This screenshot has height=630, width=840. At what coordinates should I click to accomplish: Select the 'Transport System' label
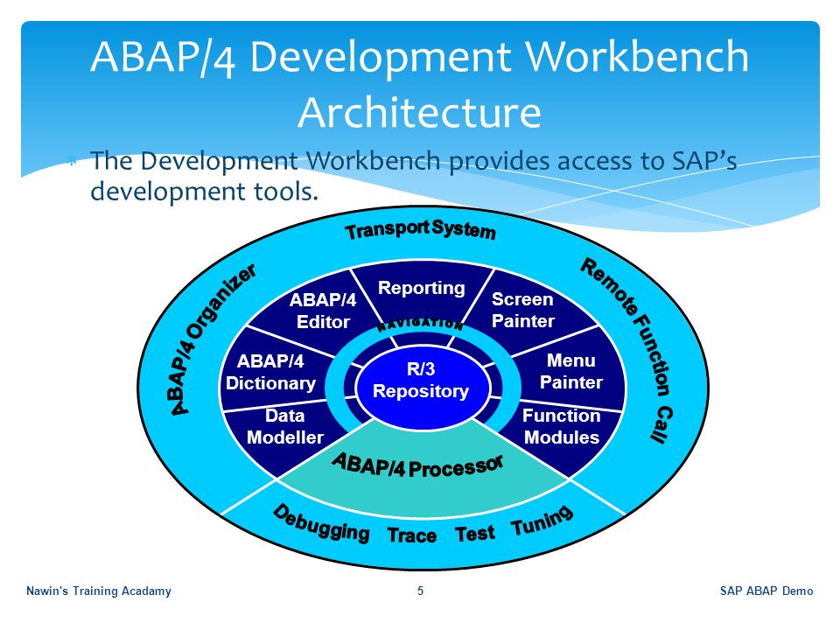[x=420, y=230]
